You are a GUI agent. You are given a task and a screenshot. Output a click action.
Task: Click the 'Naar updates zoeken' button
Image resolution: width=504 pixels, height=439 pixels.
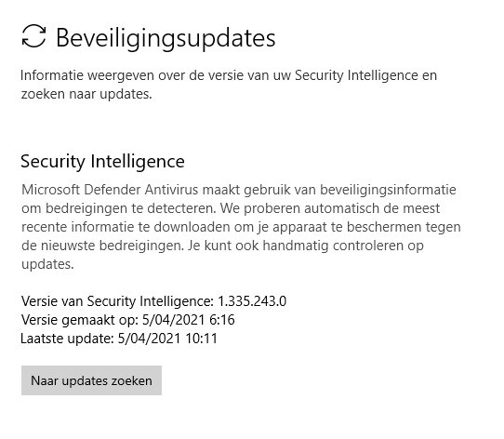pyautogui.click(x=92, y=380)
